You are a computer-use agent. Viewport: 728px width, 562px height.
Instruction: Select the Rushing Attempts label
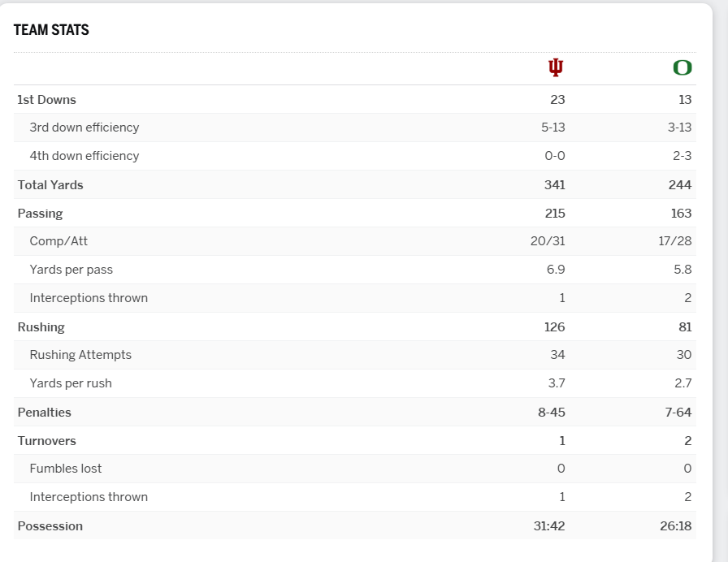point(80,355)
